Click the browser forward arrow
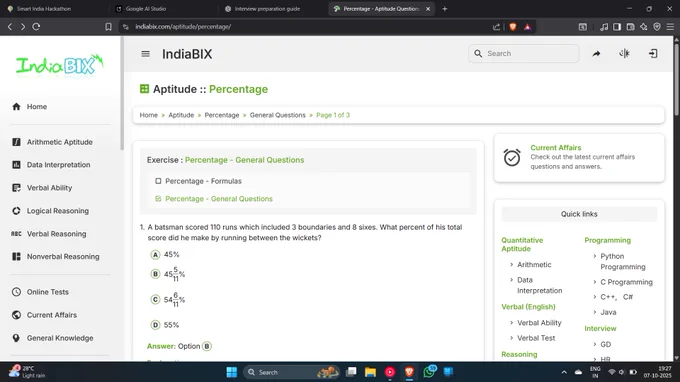The image size is (680, 382). [23, 26]
